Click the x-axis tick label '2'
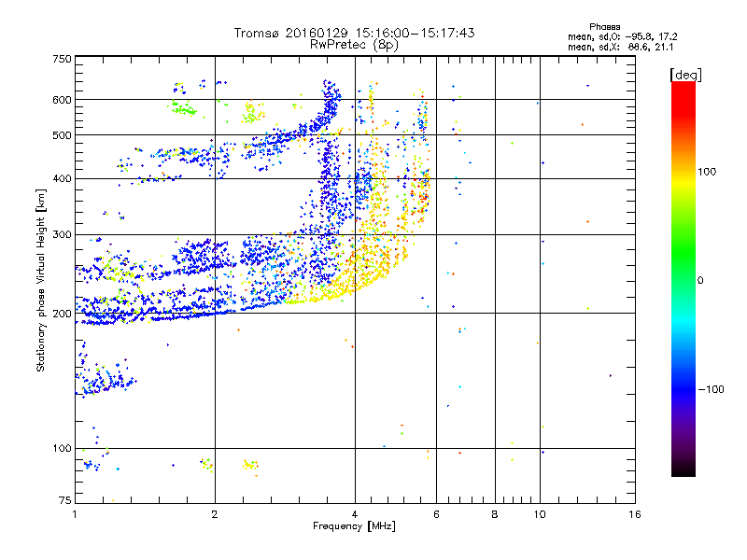This screenshot has width=747, height=560. 215,514
